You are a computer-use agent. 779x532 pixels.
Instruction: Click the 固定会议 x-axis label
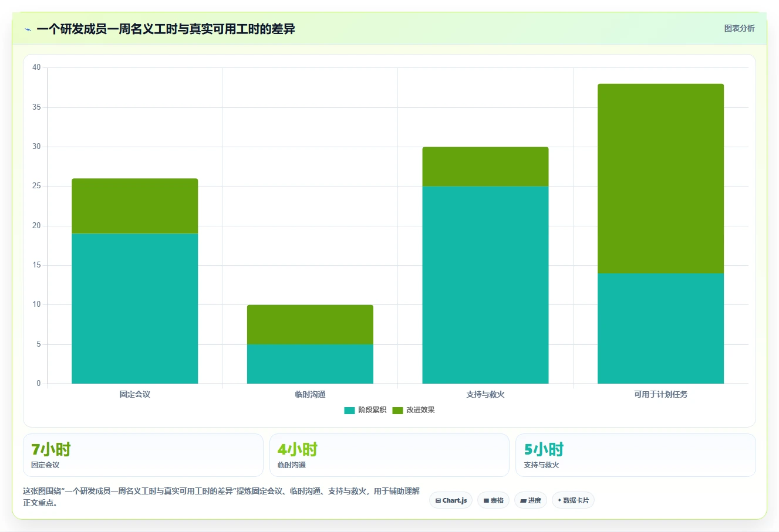tap(135, 394)
